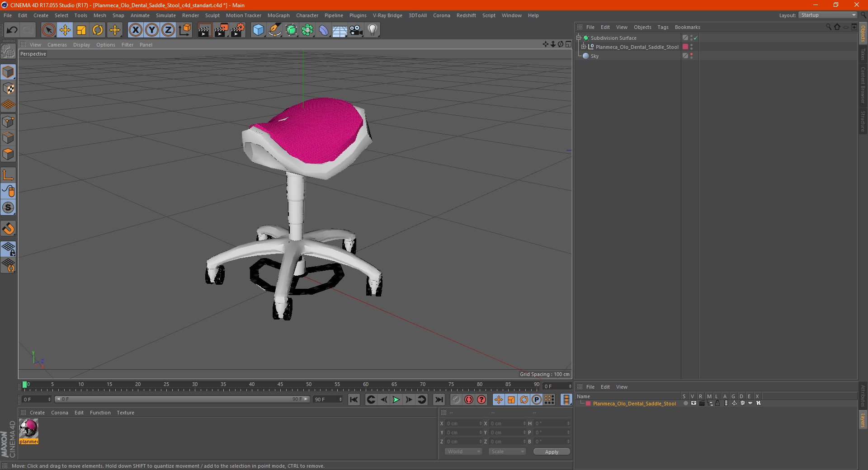Activate the Rotate tool
Viewport: 868px width, 470px height.
click(x=98, y=30)
